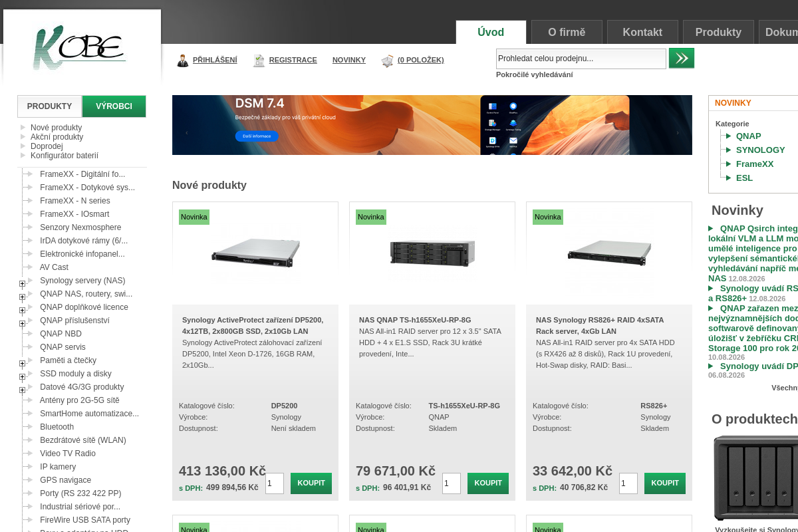The height and width of the screenshot is (532, 798).
Task: Open Nové produkty sidebar link
Action: (x=56, y=128)
